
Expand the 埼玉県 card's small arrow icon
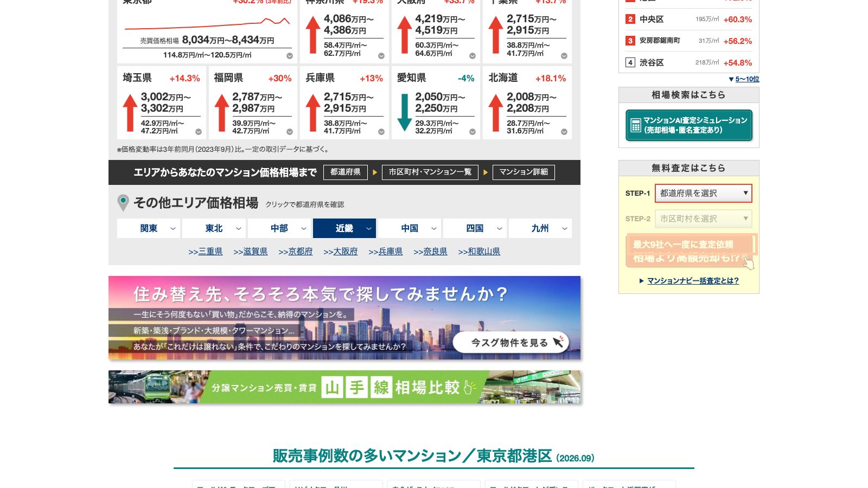click(x=199, y=132)
